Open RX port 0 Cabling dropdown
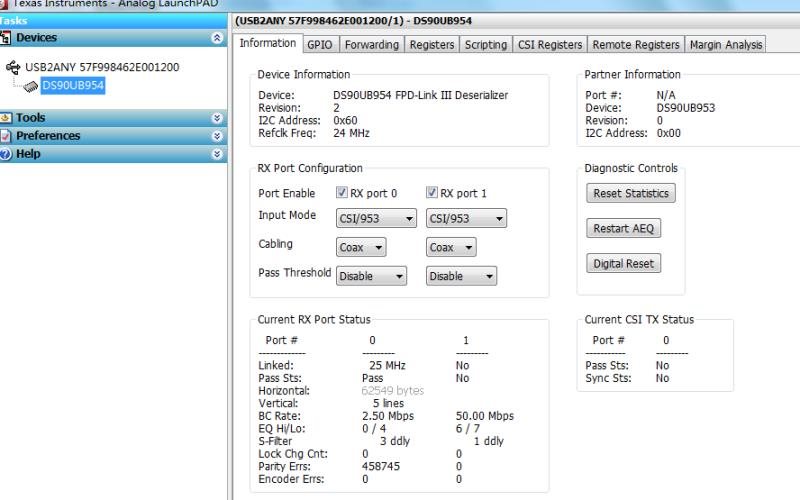This screenshot has width=800, height=500. [361, 247]
